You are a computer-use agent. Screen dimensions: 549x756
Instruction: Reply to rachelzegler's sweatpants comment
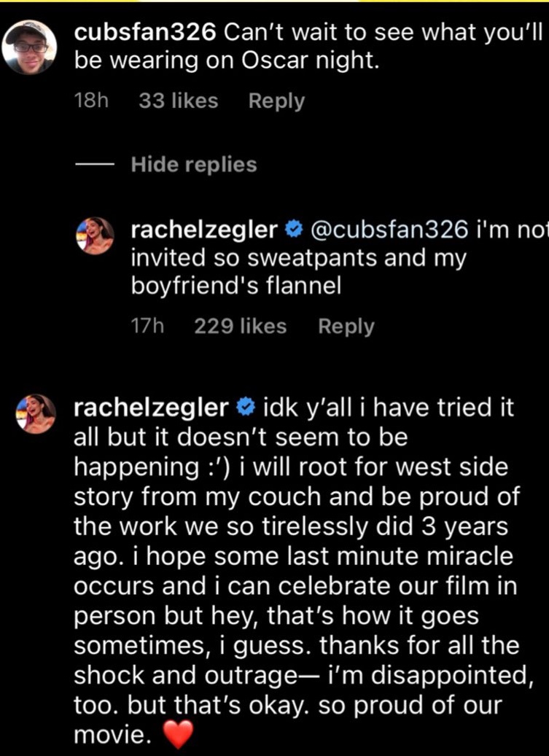(346, 326)
